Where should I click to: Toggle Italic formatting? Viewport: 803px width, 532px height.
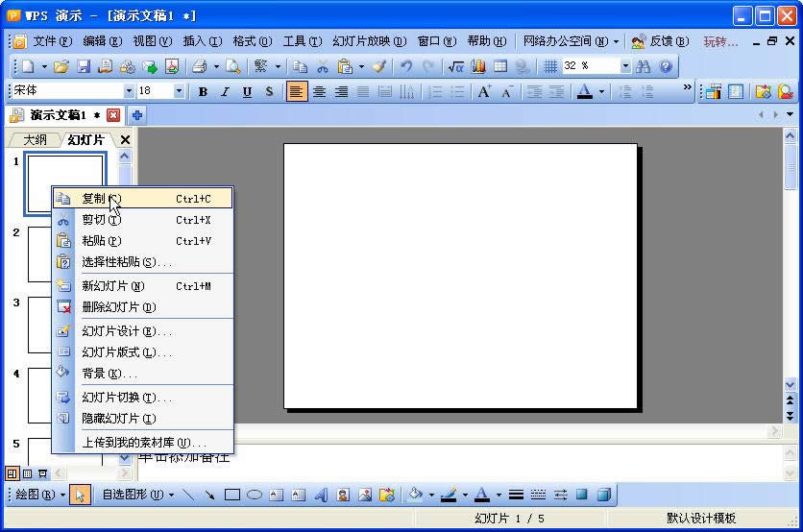click(x=225, y=91)
